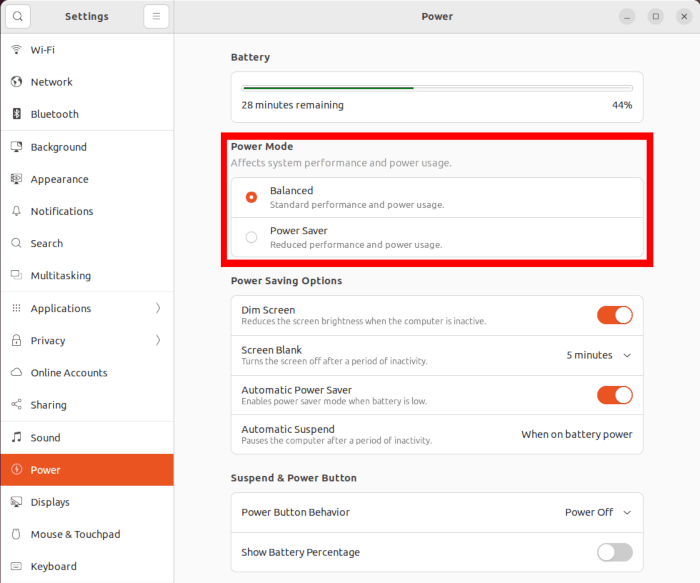
Task: Go to Notifications settings
Action: (x=87, y=211)
